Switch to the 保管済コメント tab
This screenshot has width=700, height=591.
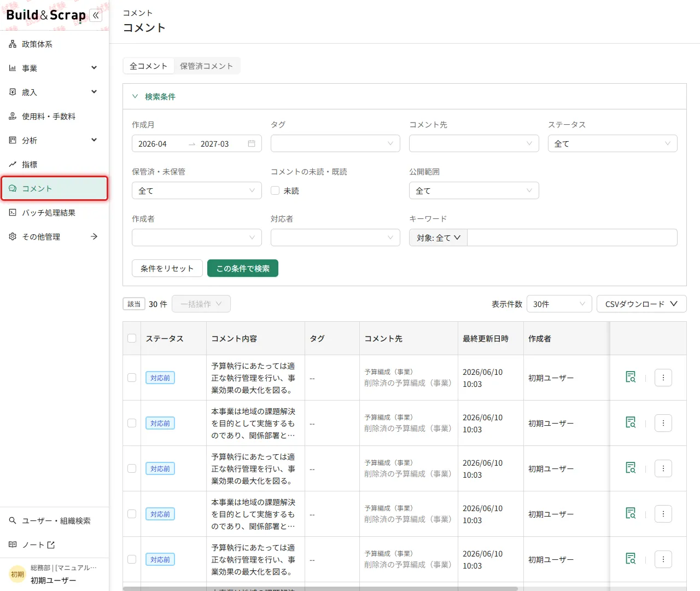coord(207,66)
